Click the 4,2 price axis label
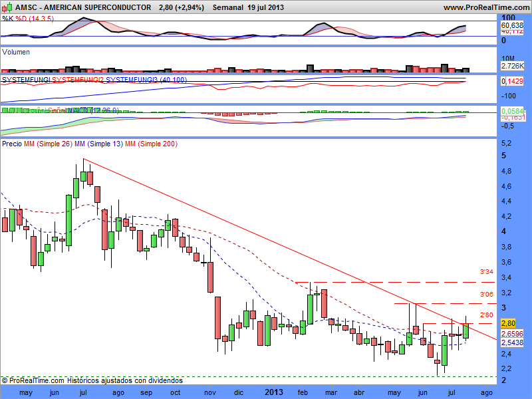Viewport: 532px width, 399px height. pos(506,217)
